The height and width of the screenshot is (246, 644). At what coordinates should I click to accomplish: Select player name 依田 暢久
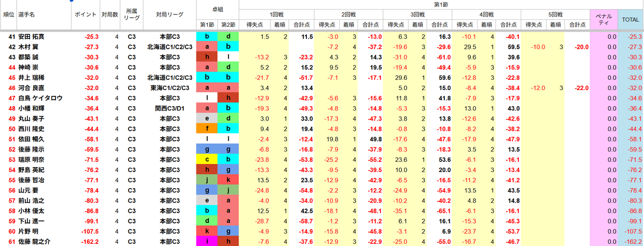point(31,139)
